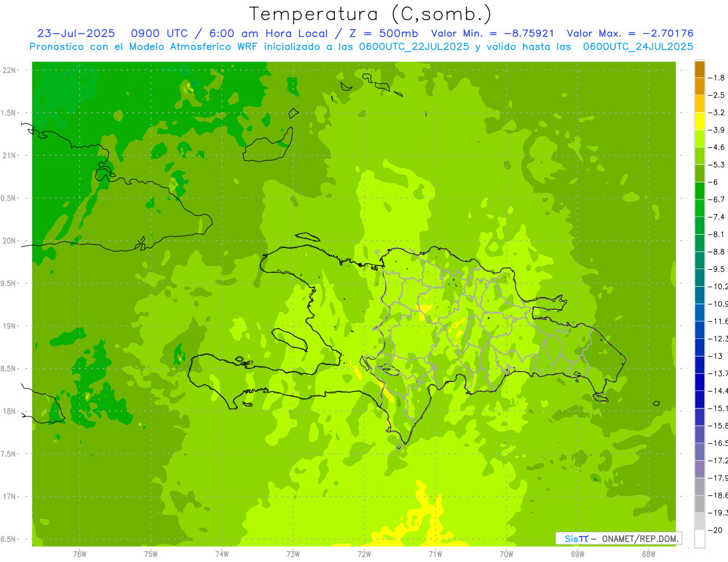728x562 pixels.
Task: Click the 18N latitude label
Action: [10, 411]
